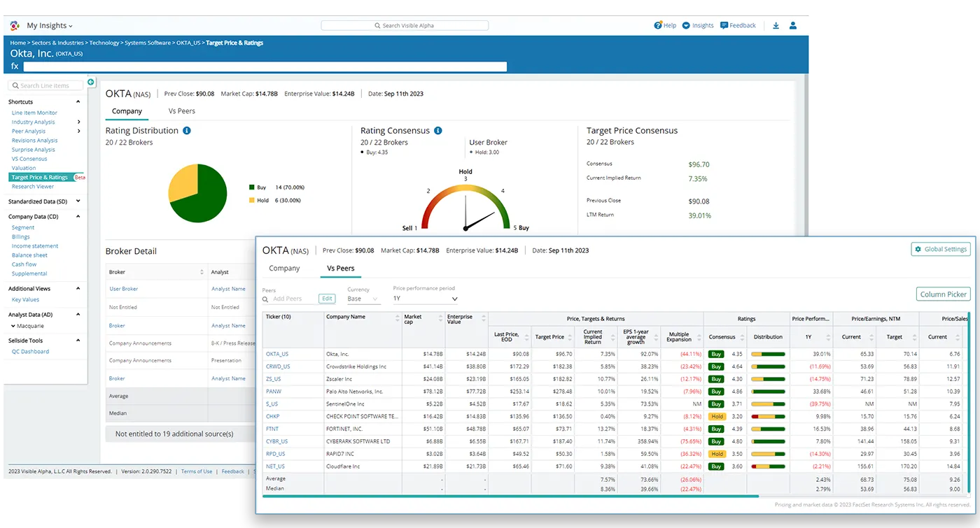Click the Global Settings button
Screen dimensions: 980x528
pos(941,249)
